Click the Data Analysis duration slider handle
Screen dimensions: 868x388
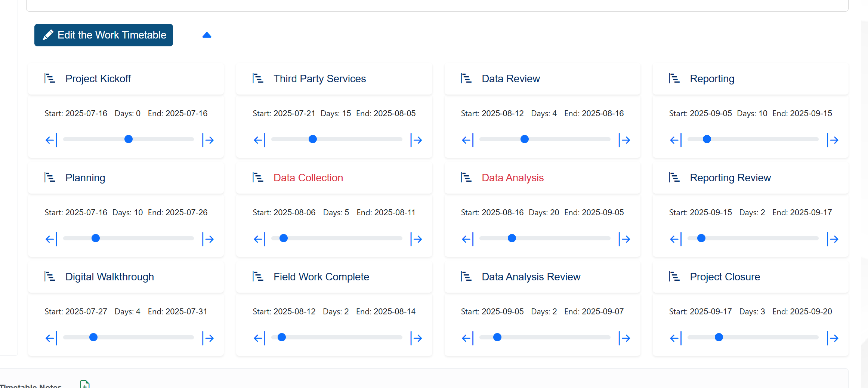[512, 238]
